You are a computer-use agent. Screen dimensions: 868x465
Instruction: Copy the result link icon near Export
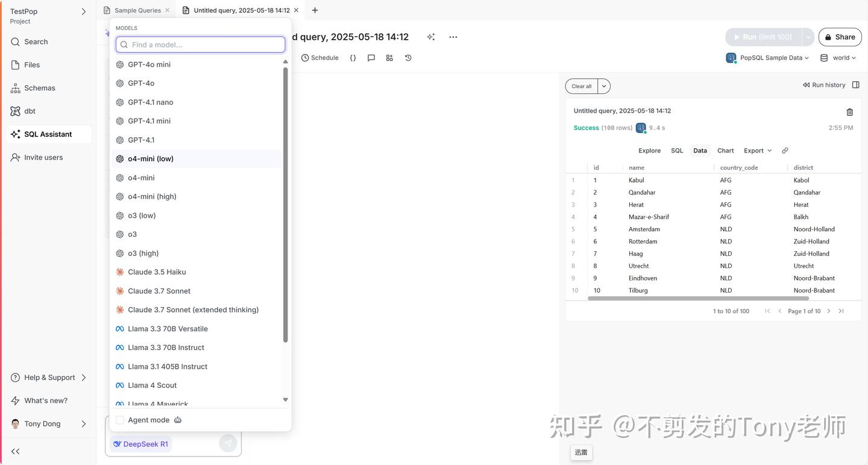click(785, 151)
